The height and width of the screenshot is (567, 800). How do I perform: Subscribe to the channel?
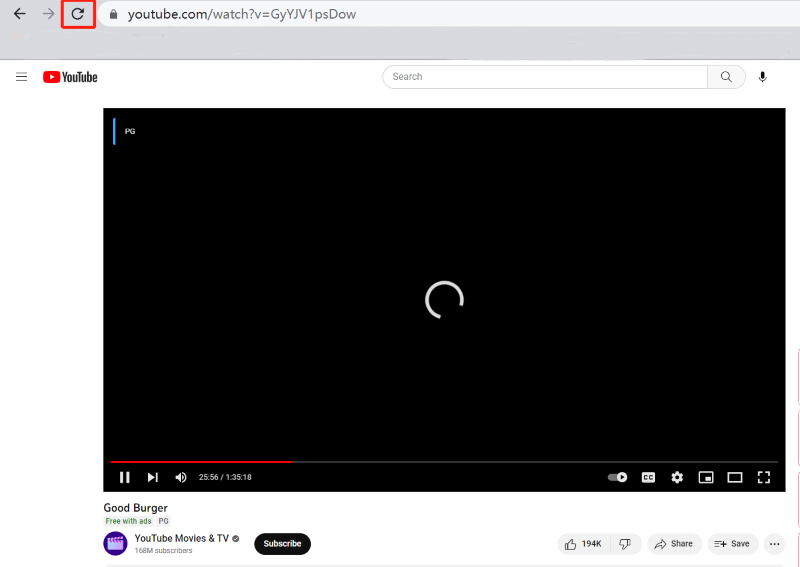[x=282, y=544]
